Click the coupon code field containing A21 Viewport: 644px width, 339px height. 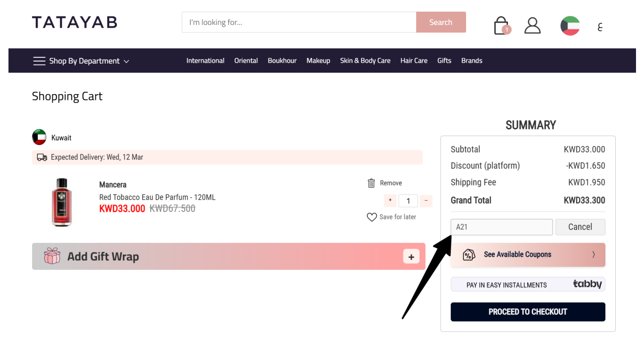point(501,227)
